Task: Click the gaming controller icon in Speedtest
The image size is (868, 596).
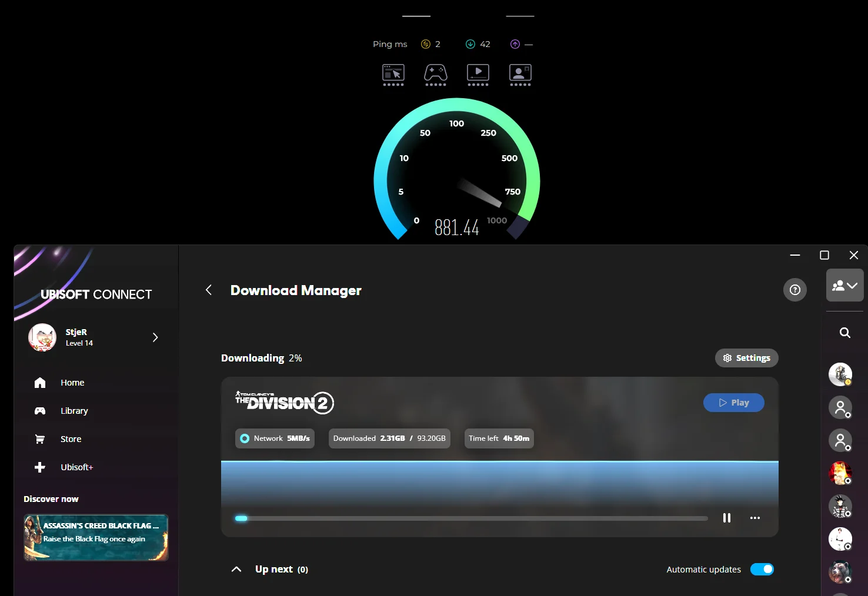Action: pos(436,75)
